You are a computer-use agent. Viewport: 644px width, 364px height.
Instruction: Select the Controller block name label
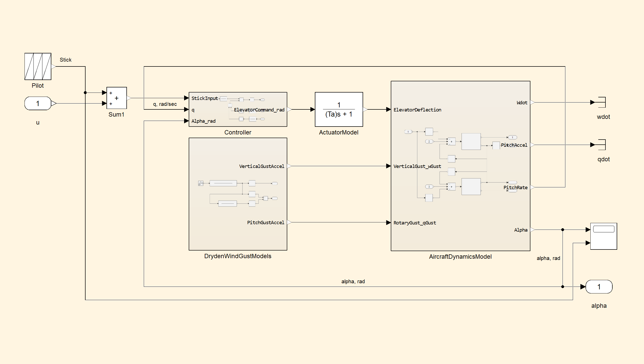pos(238,132)
